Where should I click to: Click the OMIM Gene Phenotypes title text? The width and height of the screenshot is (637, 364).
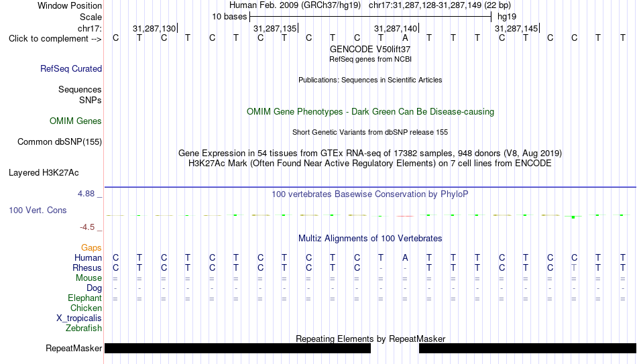(x=370, y=112)
